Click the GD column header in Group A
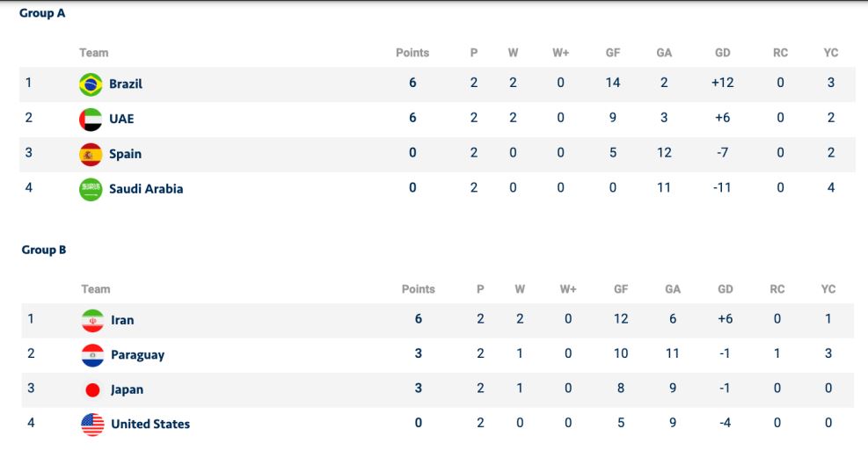This screenshot has width=868, height=458. pyautogui.click(x=722, y=53)
